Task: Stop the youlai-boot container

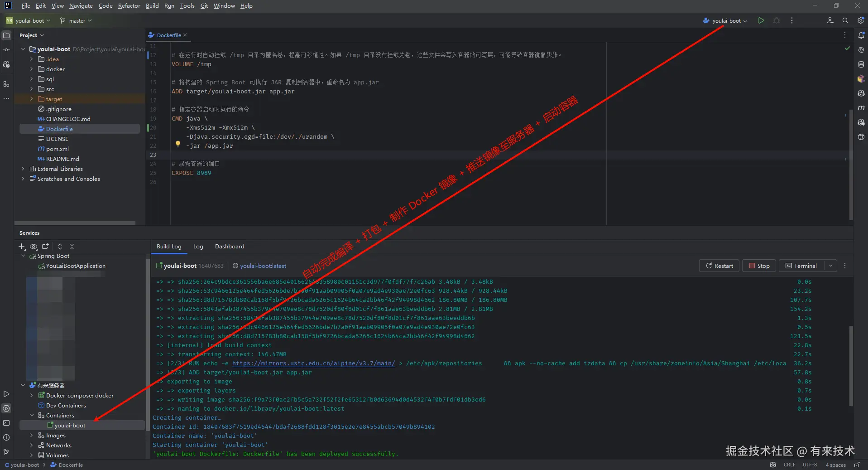Action: (759, 266)
